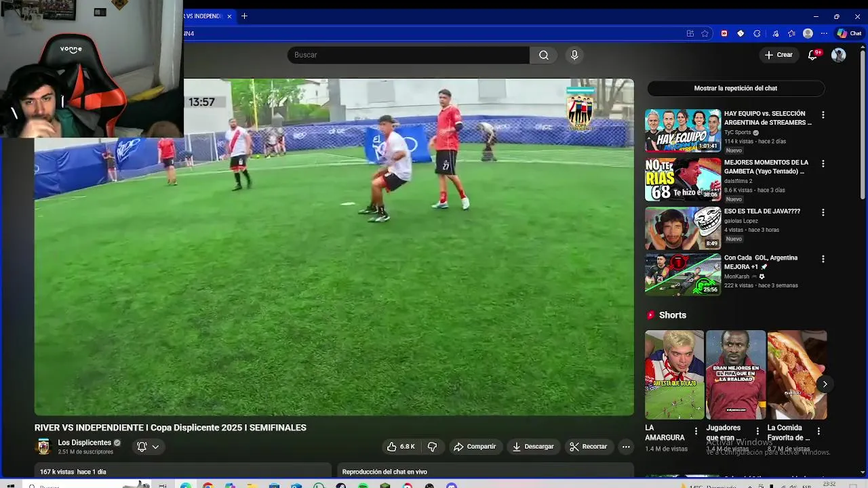Screen dimensions: 868x488
Task: Open Jugadores que eran short thumbnail
Action: tap(736, 375)
